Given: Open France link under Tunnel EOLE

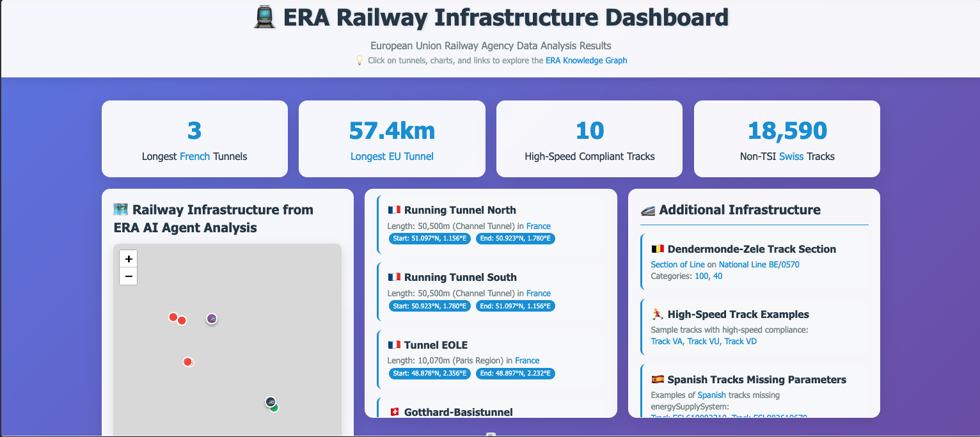Looking at the screenshot, I should tap(527, 360).
